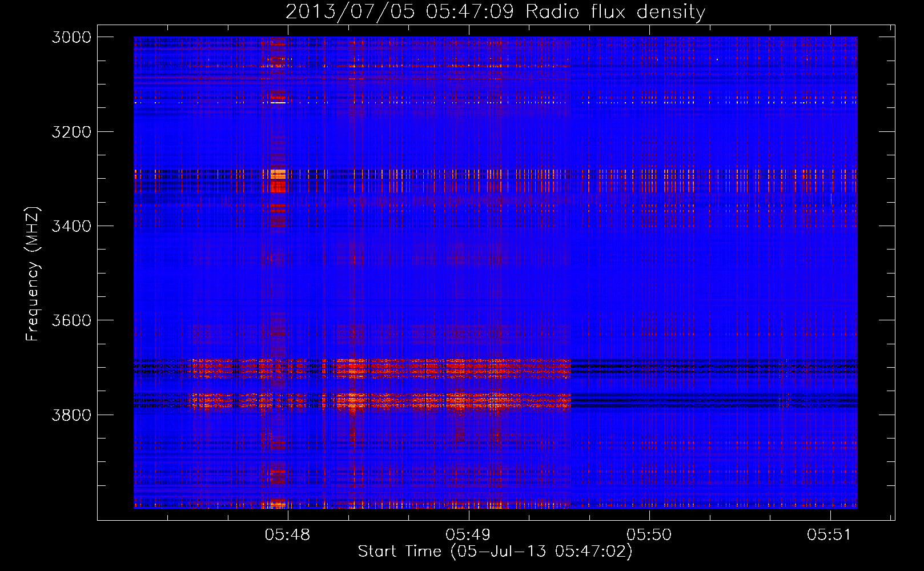Click the plot title '2013/07/05 05:47:09 Radio flux density'
This screenshot has height=571, width=924.
[x=495, y=12]
